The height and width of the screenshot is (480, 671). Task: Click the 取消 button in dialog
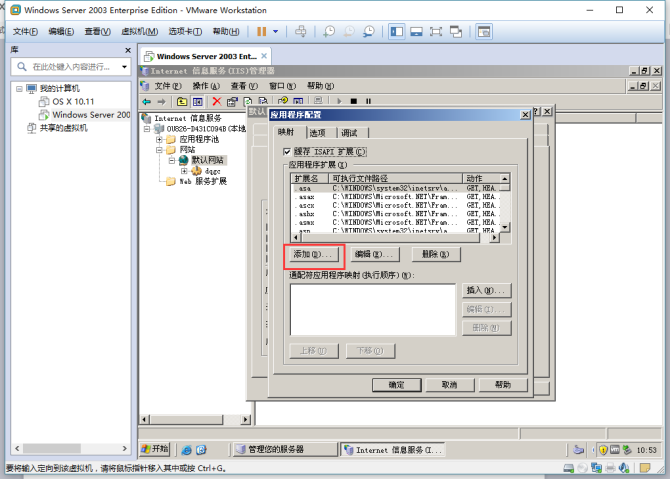click(442, 385)
